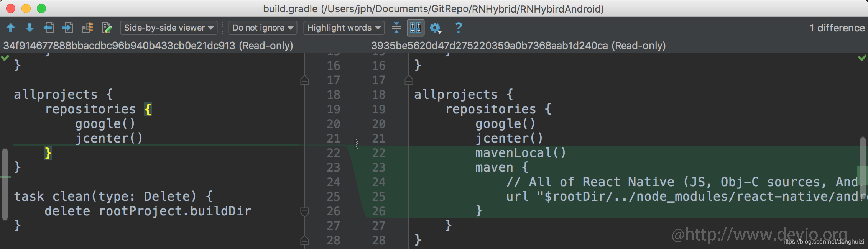Click repositories in left pane

(90, 109)
